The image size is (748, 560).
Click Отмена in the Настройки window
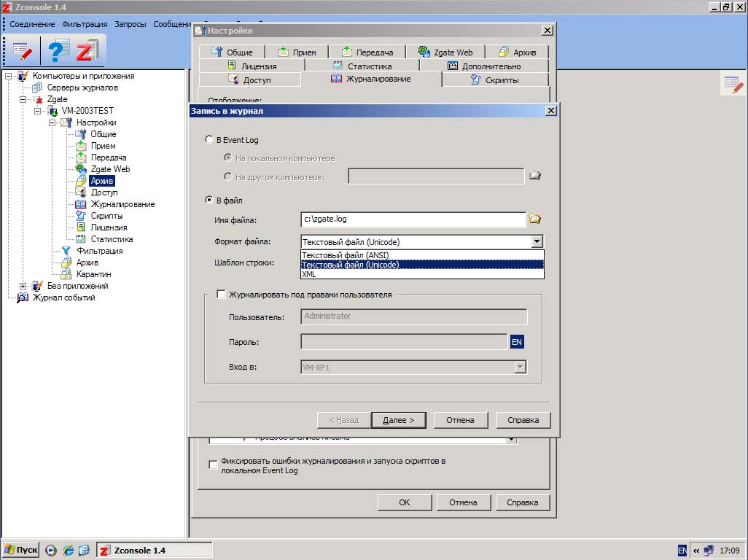(463, 502)
